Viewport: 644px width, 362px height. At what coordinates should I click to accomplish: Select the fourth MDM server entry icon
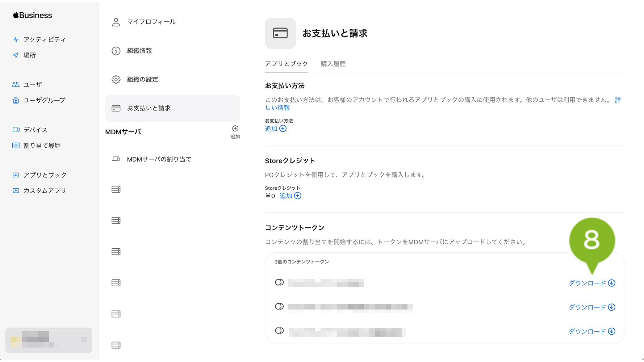(x=116, y=283)
